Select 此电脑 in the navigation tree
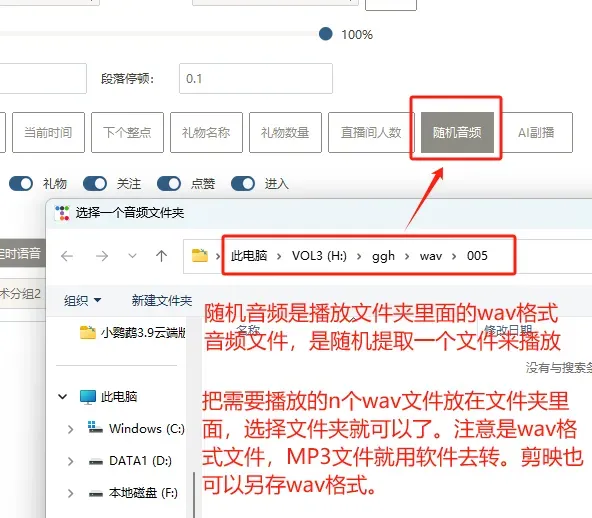Viewport: 592px width, 518px height. [x=119, y=397]
